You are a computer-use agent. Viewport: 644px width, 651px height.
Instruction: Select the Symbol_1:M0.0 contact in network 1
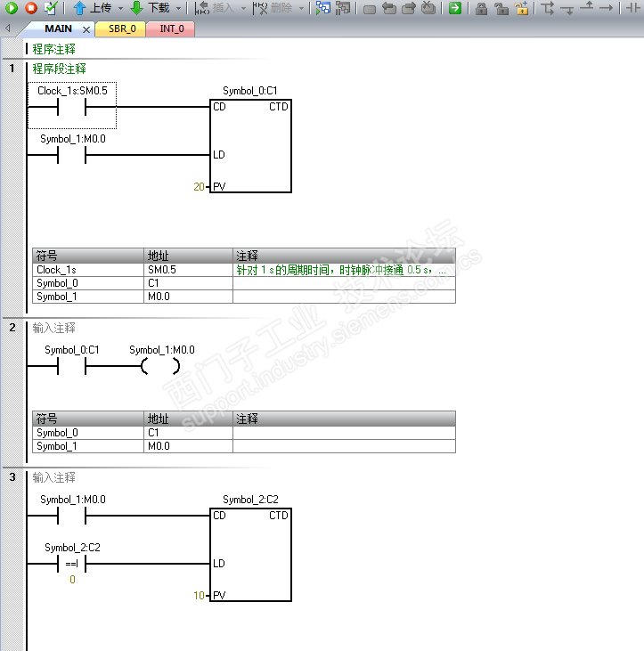pyautogui.click(x=72, y=155)
